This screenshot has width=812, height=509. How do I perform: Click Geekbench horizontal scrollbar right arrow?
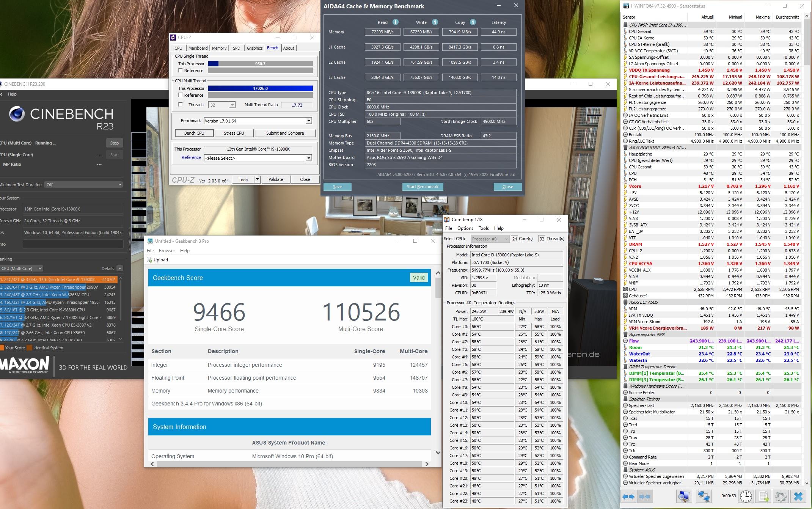tap(427, 464)
